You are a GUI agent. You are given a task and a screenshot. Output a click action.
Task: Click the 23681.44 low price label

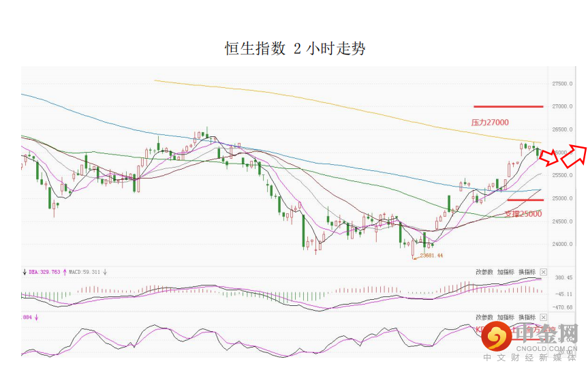pyautogui.click(x=431, y=256)
